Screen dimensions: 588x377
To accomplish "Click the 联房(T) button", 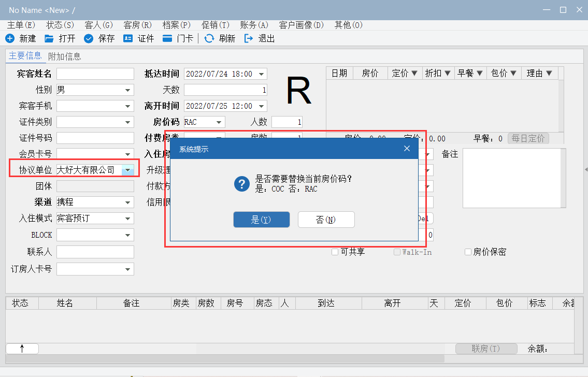I will point(486,349).
